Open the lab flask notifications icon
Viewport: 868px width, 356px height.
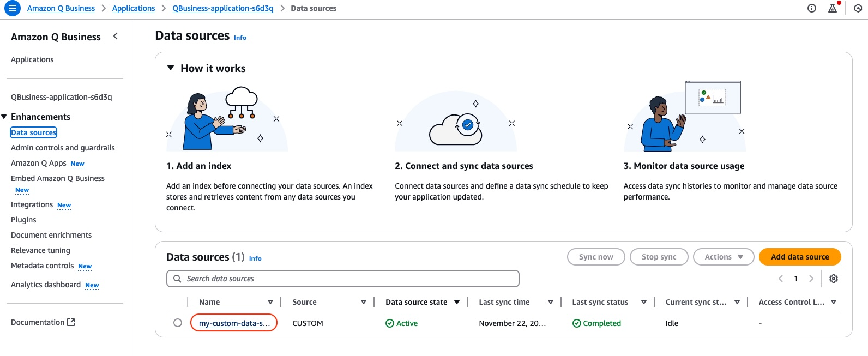point(833,8)
